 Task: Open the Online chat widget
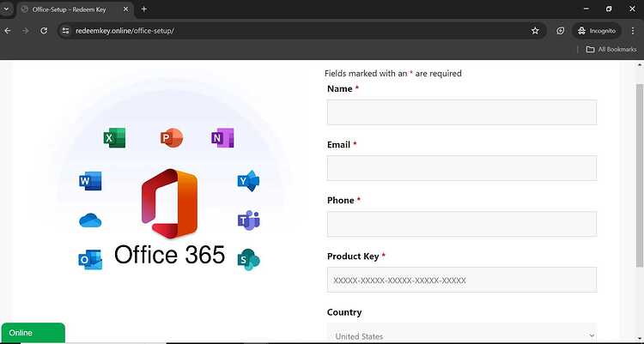(33, 333)
